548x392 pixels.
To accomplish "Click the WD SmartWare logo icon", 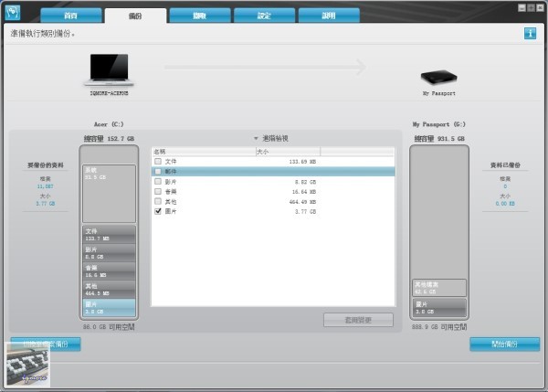I will coord(13,13).
